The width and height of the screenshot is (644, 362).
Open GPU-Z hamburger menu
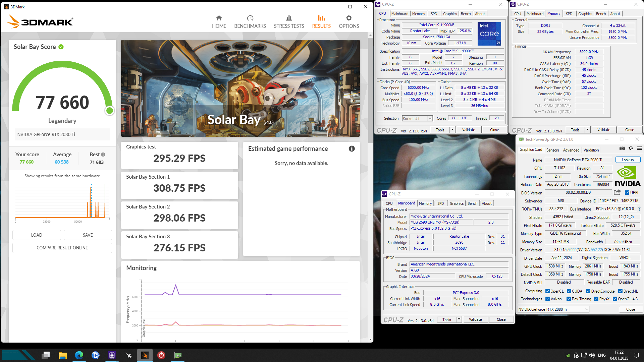click(x=639, y=148)
